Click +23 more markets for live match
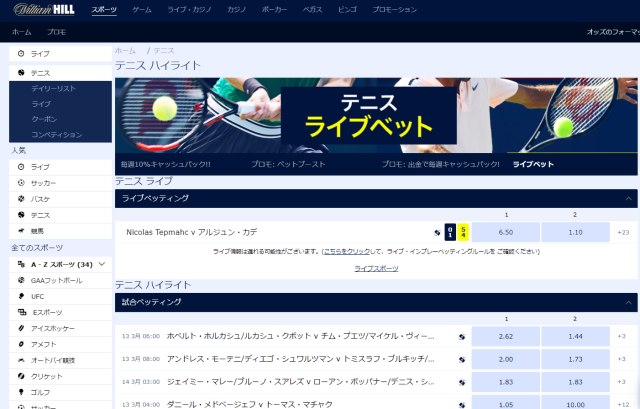The image size is (640, 409). pos(623,232)
